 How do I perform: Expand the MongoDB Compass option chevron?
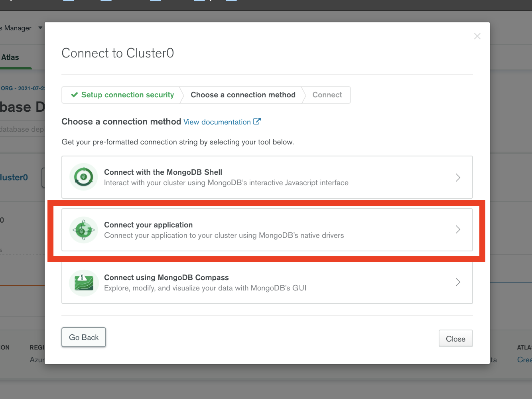458,282
